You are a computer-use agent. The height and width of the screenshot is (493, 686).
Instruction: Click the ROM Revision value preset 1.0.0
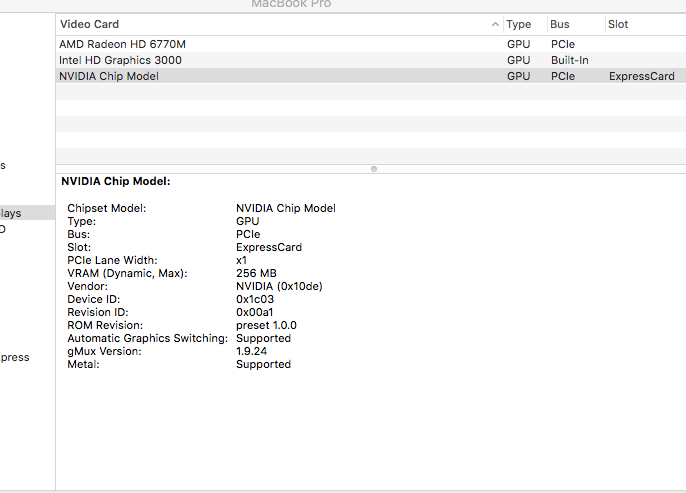click(266, 325)
